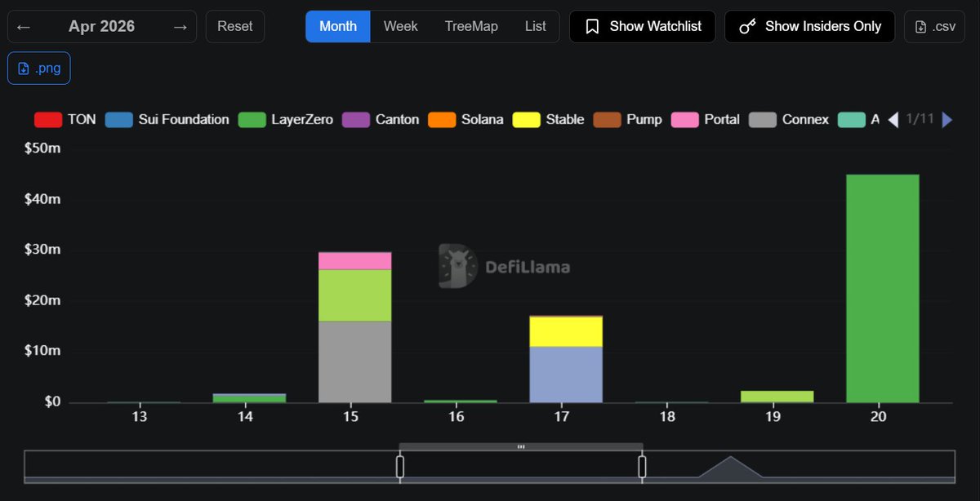The height and width of the screenshot is (501, 980).
Task: Export the chart as .png
Action: 39,69
